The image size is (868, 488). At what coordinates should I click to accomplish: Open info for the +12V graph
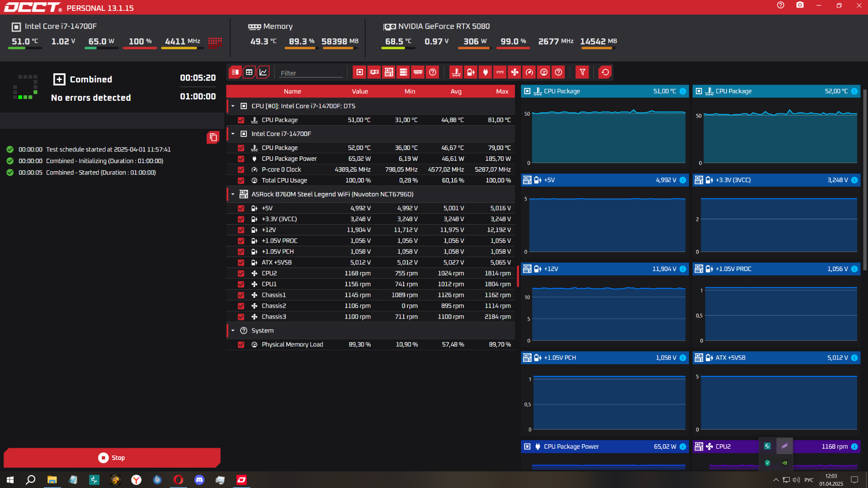point(683,269)
